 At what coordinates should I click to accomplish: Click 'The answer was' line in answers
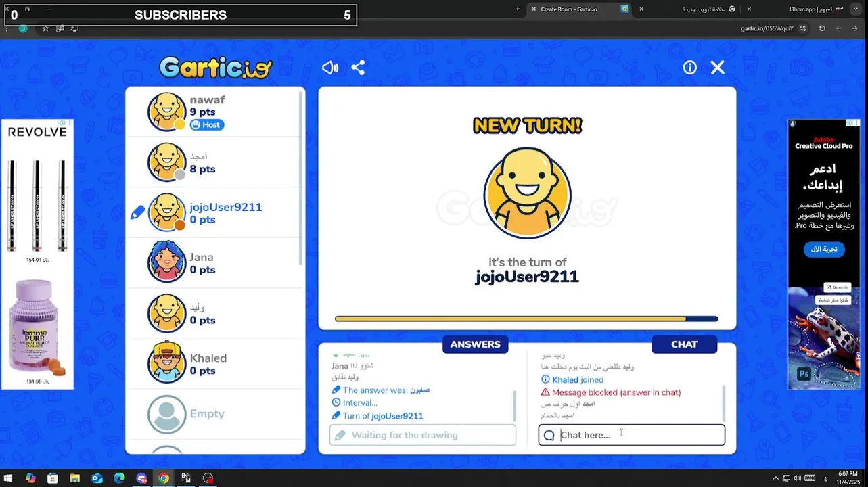(380, 390)
